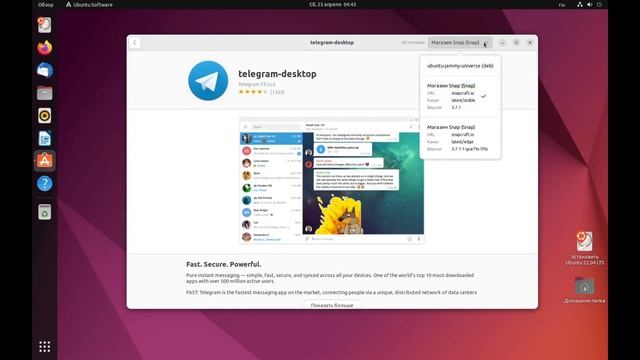Maximize the Ubuntu Software window

pos(516,42)
